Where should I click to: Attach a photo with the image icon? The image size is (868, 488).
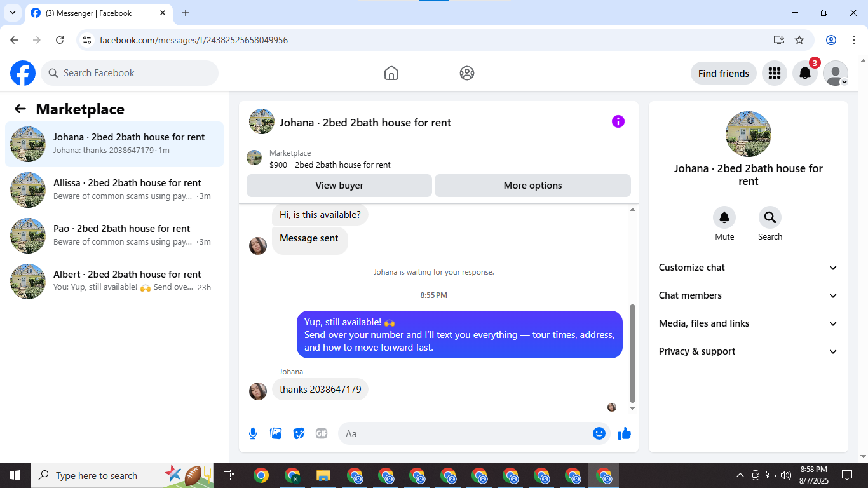pos(276,433)
